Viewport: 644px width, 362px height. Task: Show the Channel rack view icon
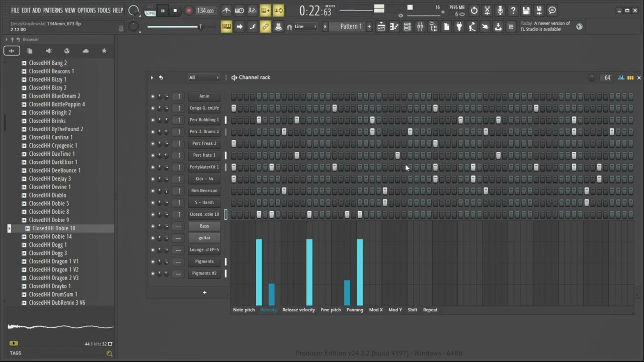(407, 27)
